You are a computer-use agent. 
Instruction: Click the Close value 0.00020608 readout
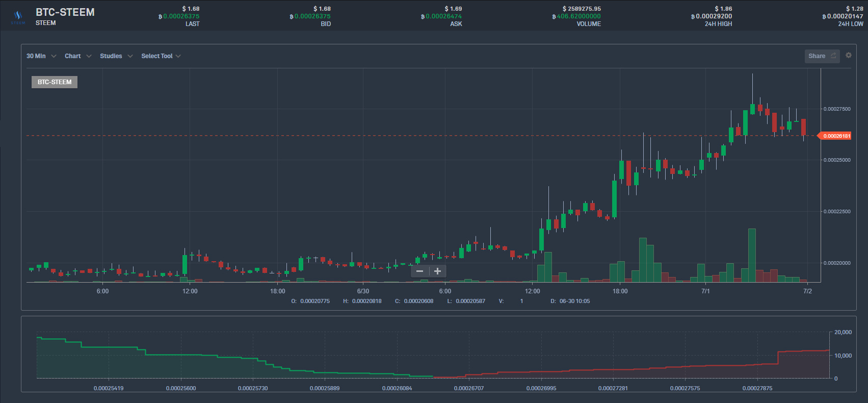(x=419, y=301)
